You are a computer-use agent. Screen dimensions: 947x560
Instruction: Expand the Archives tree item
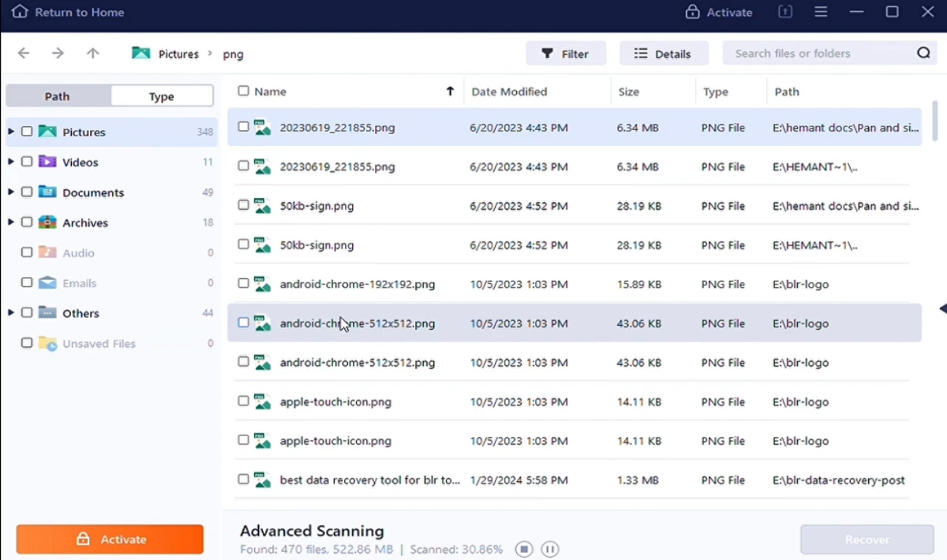pos(11,222)
